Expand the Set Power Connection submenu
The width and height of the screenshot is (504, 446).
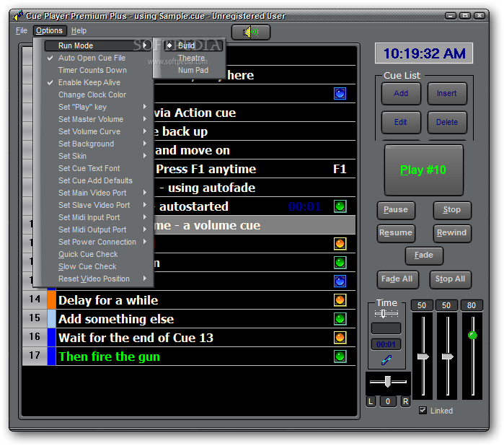(97, 242)
